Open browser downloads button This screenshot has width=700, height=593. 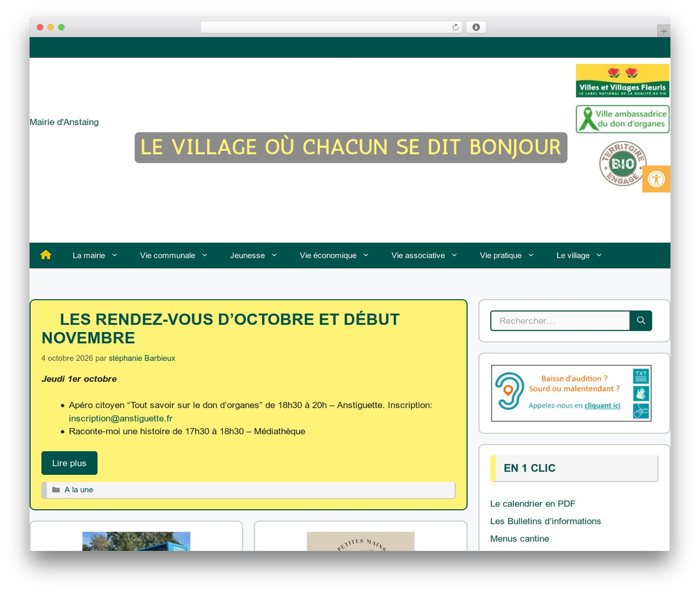pos(476,27)
